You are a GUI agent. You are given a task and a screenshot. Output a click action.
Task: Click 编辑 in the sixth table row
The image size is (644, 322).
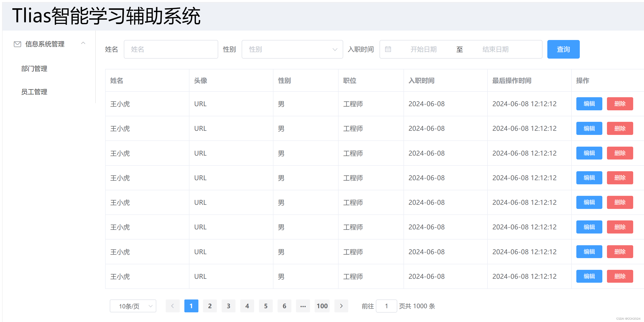pyautogui.click(x=589, y=227)
